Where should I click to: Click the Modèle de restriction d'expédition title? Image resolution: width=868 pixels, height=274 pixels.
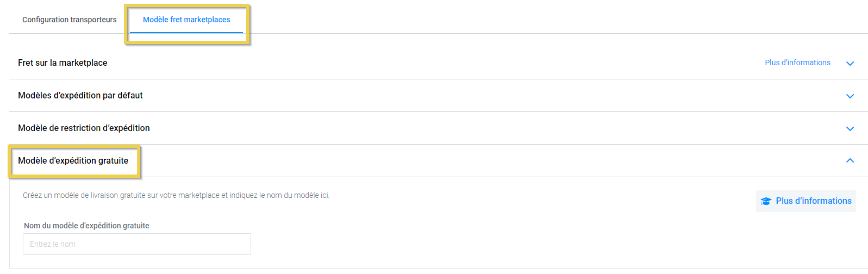coord(84,128)
